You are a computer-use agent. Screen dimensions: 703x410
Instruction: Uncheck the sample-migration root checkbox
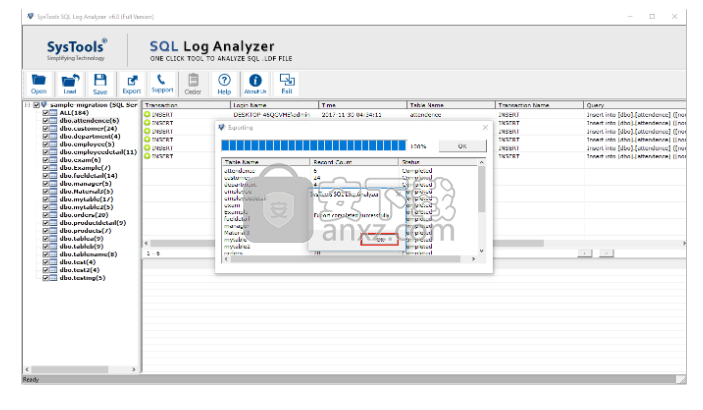(36, 105)
